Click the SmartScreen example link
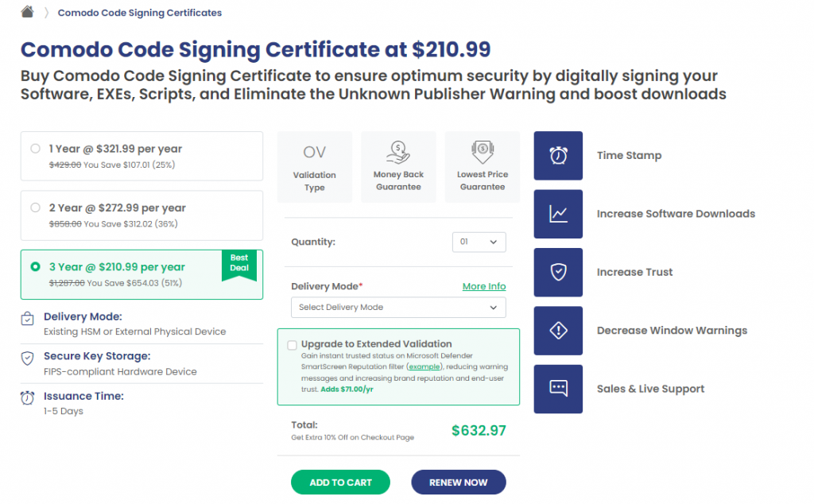 (424, 366)
